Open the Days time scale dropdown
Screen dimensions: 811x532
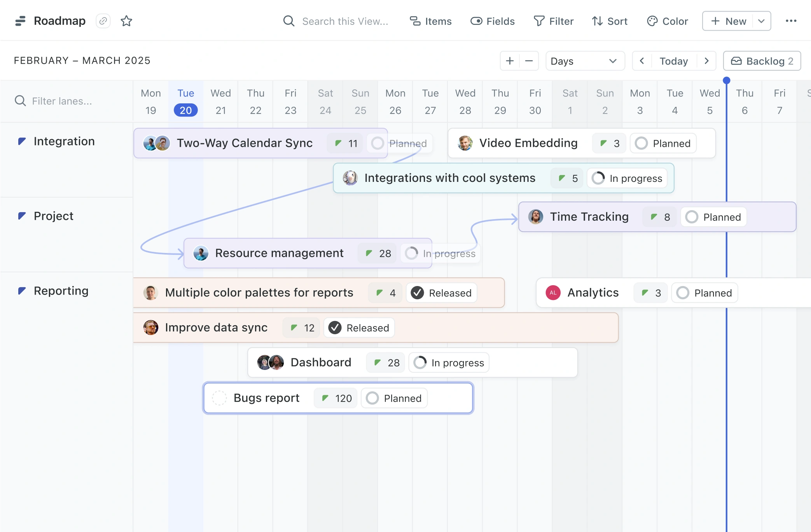click(x=585, y=61)
